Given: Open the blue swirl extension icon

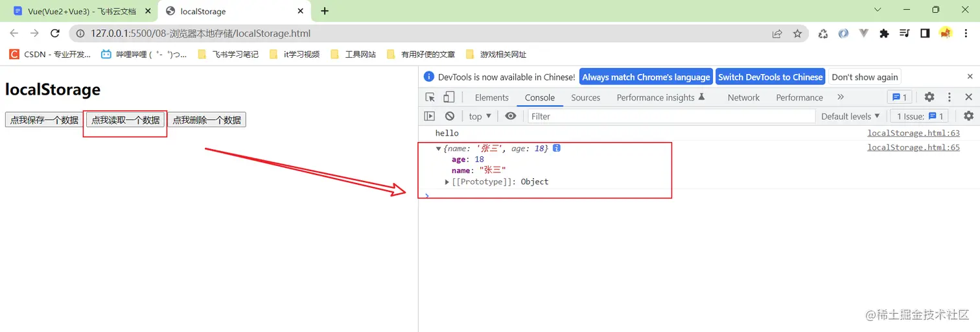Looking at the screenshot, I should tap(843, 34).
